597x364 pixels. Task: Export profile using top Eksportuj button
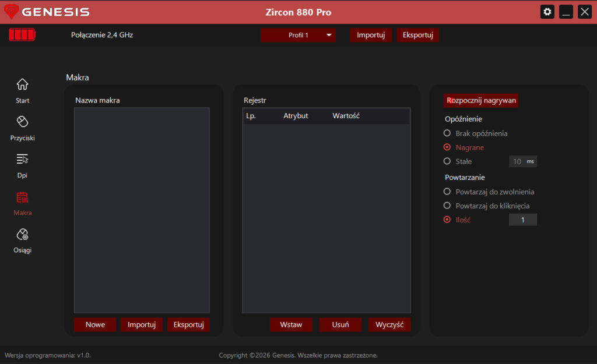(417, 35)
